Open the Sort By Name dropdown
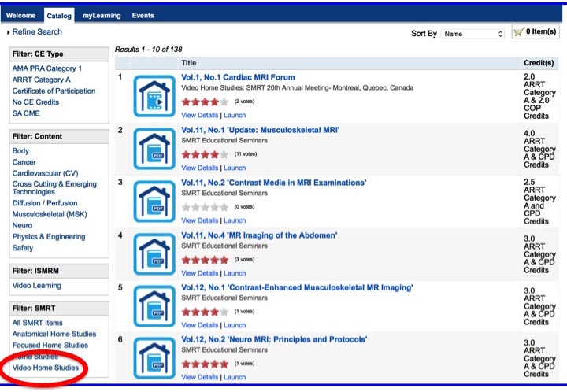567x392 pixels. [x=472, y=34]
